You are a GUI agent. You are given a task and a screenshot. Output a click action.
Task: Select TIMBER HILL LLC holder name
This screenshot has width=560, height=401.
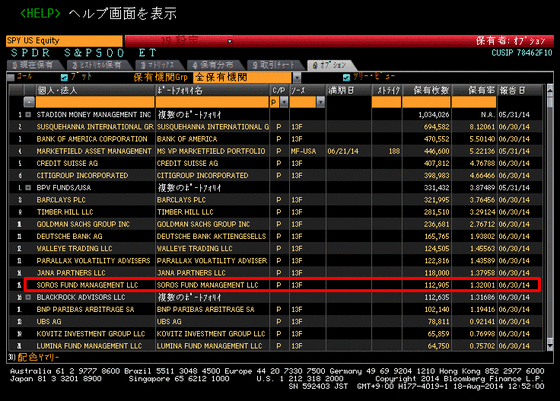coord(65,212)
